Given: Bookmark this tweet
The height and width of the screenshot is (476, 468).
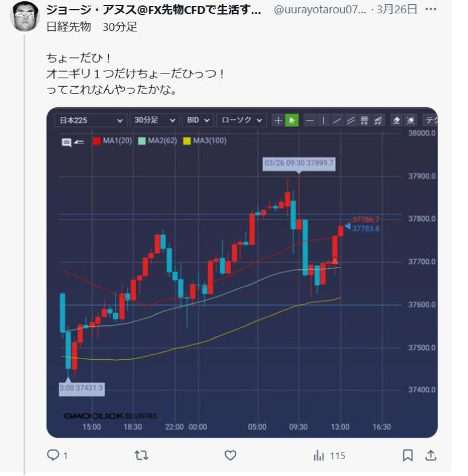Looking at the screenshot, I should pyautogui.click(x=407, y=456).
